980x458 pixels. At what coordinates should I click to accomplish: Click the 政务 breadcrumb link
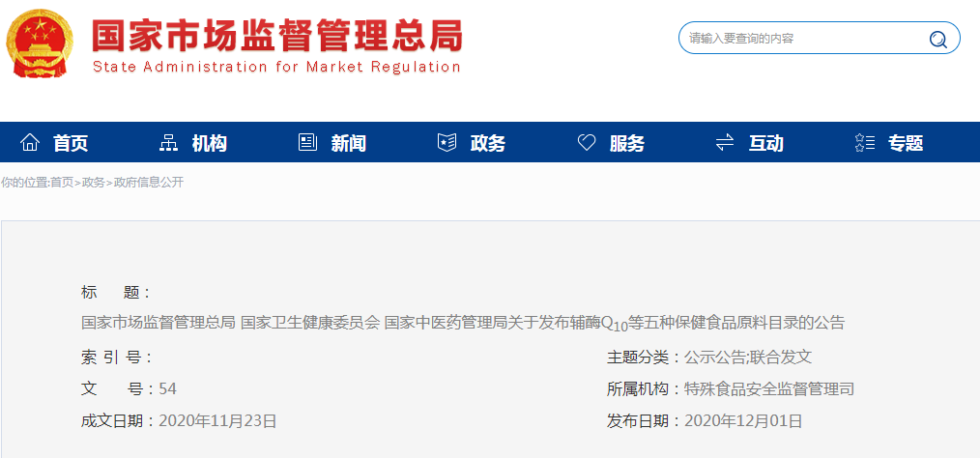94,183
